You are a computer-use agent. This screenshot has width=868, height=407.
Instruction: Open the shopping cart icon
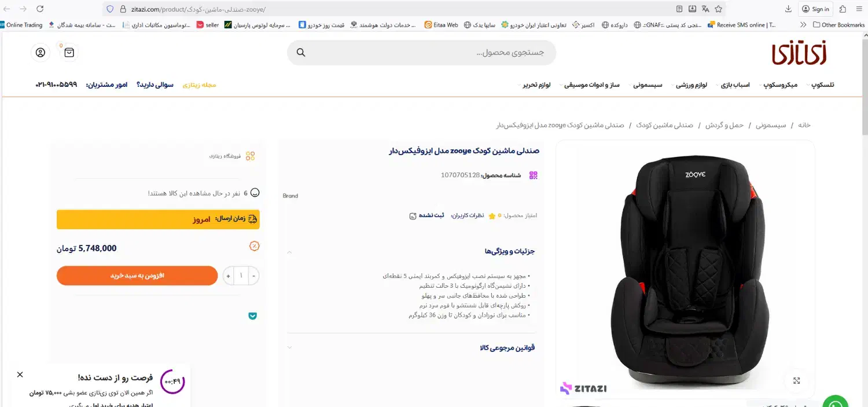pyautogui.click(x=69, y=53)
